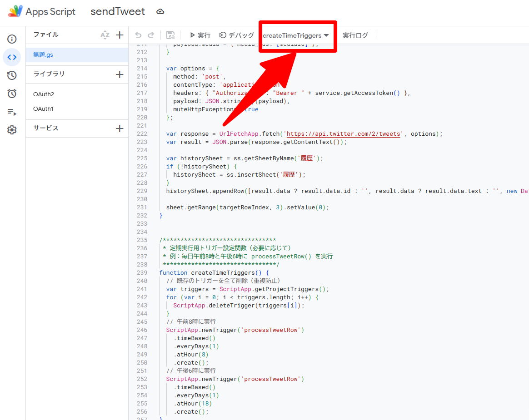Add a library with plus icon
529x420 pixels.
coord(120,74)
